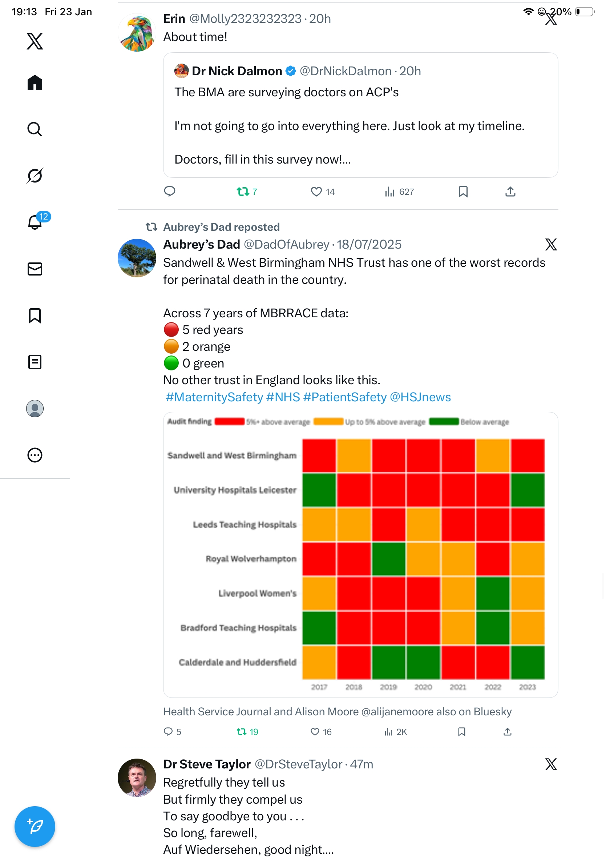The height and width of the screenshot is (868, 606).
Task: Bookmark the Aubrey's Dad post
Action: [x=461, y=732]
